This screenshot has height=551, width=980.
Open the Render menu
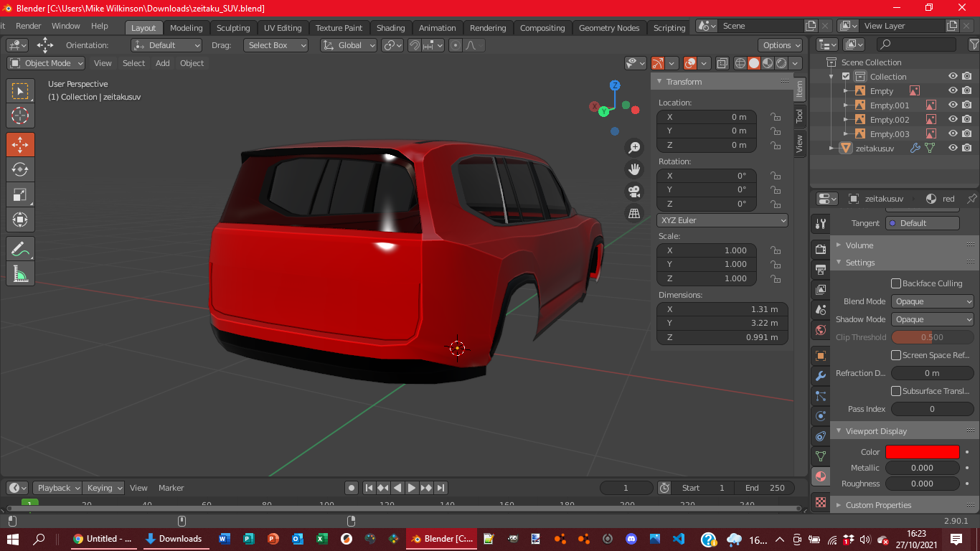(x=29, y=26)
